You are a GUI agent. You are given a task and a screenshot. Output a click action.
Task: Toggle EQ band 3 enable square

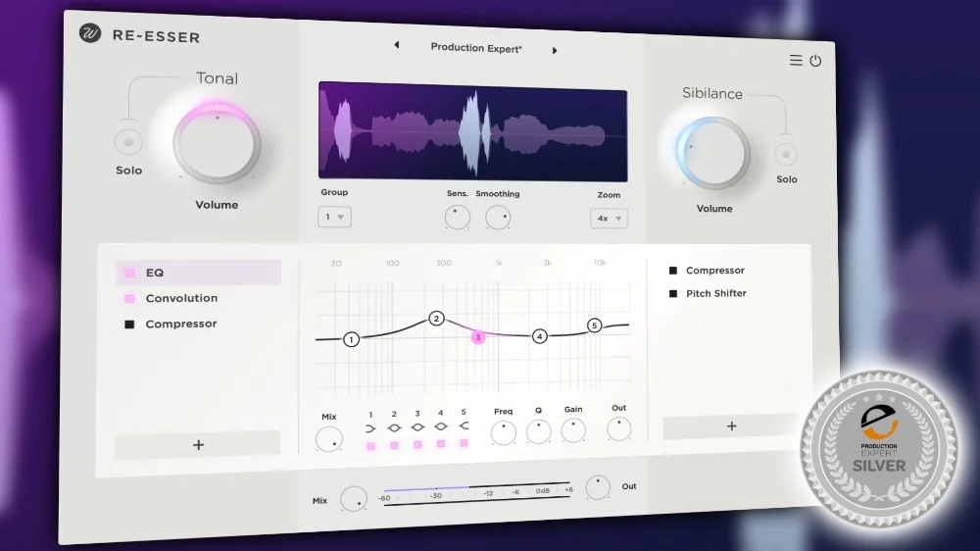point(417,445)
